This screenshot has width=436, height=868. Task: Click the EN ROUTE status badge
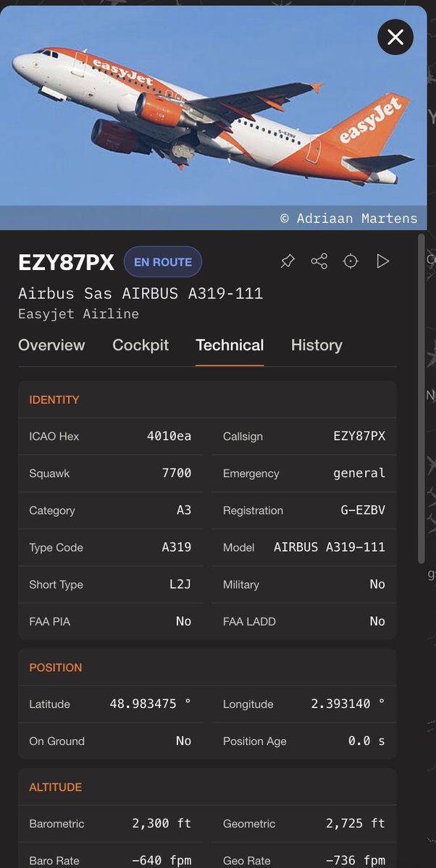click(x=163, y=262)
